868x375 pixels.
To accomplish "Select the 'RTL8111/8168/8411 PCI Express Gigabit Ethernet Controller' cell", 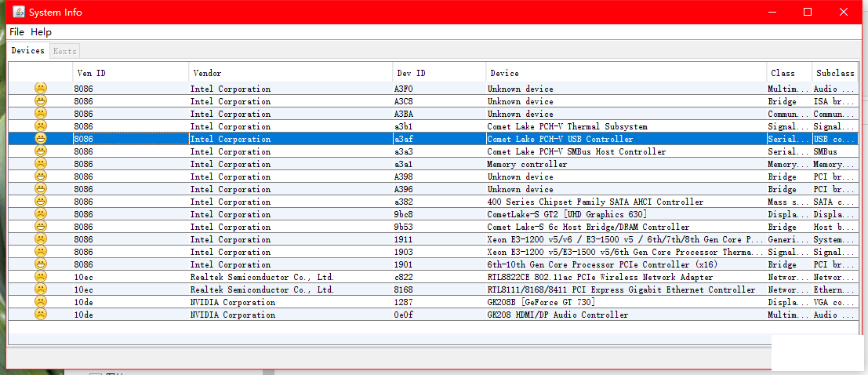I will (626, 289).
